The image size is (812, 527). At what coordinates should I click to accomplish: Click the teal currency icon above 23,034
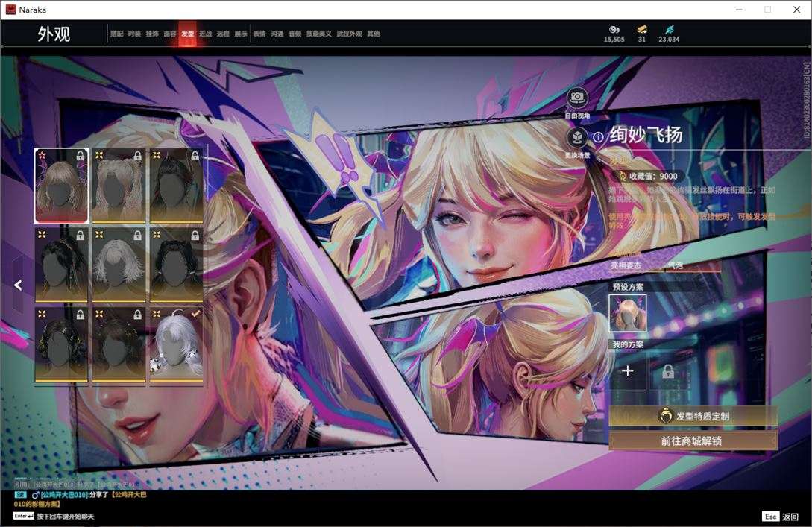pos(669,30)
